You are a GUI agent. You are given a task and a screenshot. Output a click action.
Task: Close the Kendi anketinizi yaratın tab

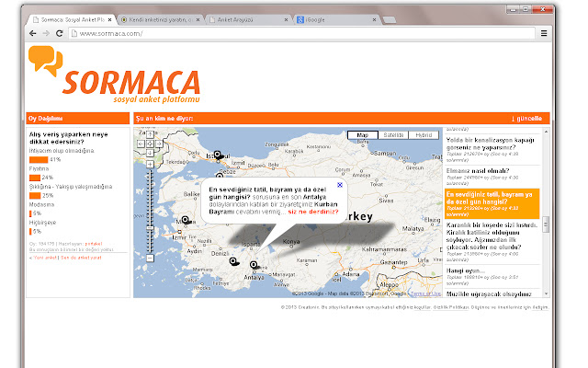click(198, 19)
